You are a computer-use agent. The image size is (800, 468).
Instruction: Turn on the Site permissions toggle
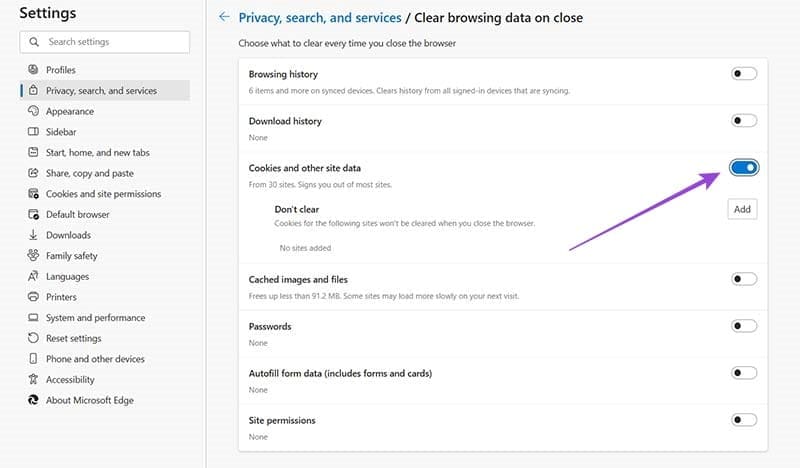pos(744,420)
